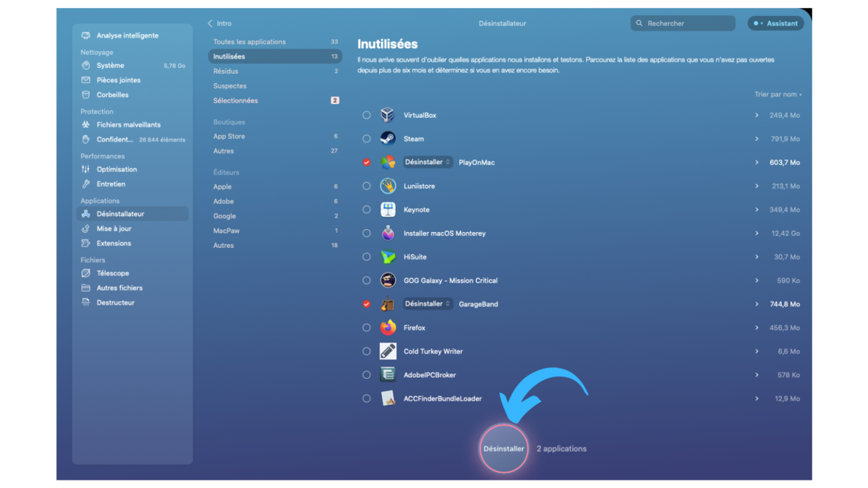Click the Luniistore app icon
This screenshot has height=488, width=868.
[x=388, y=186]
